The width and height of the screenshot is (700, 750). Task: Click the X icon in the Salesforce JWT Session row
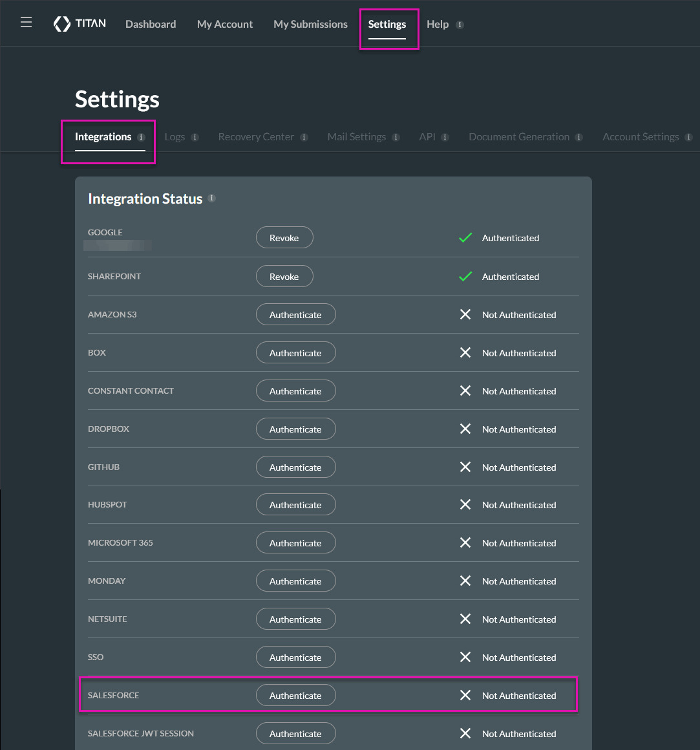click(465, 733)
